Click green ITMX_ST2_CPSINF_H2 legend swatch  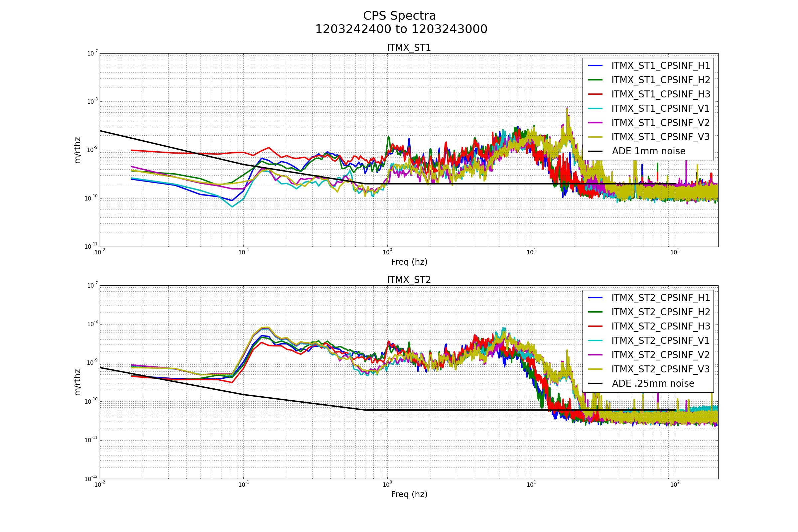coord(595,312)
